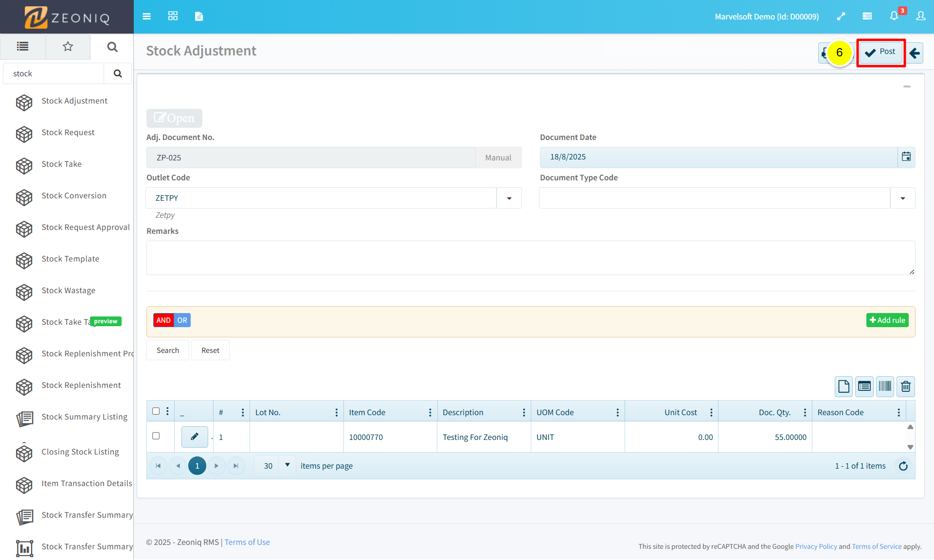Edit row 1 with pencil icon
The image size is (934, 560).
[x=195, y=437]
